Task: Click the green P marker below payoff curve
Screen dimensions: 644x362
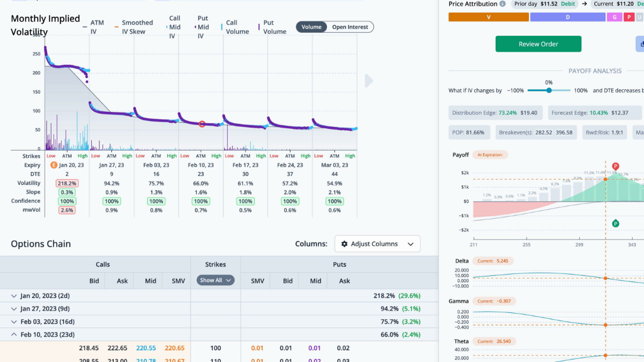Action: click(x=616, y=223)
